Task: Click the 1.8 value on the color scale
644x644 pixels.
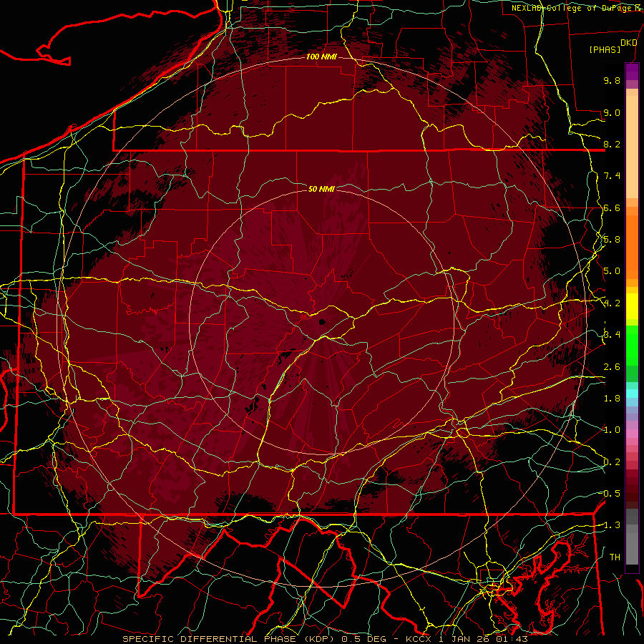Action: [x=612, y=399]
